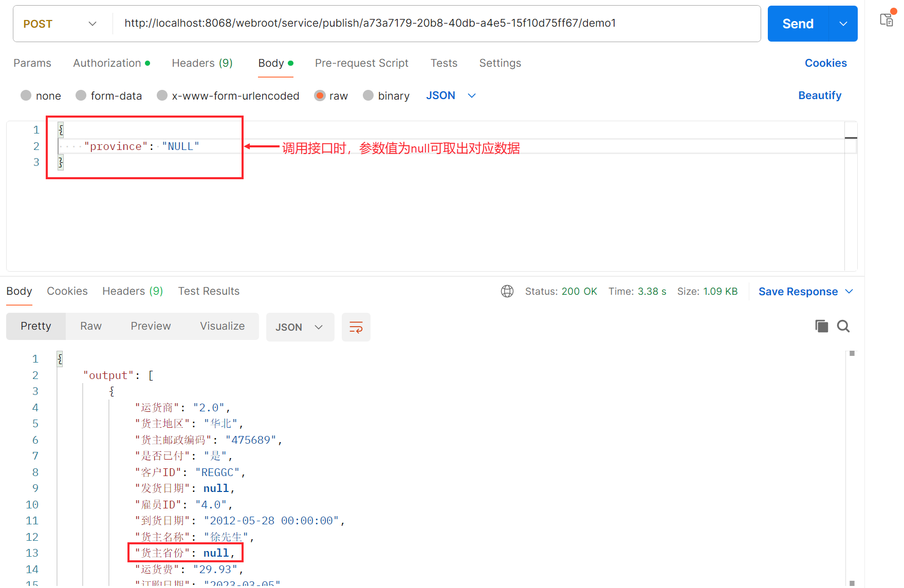This screenshot has height=588, width=904.
Task: Switch to the response Body tab
Action: (x=19, y=291)
